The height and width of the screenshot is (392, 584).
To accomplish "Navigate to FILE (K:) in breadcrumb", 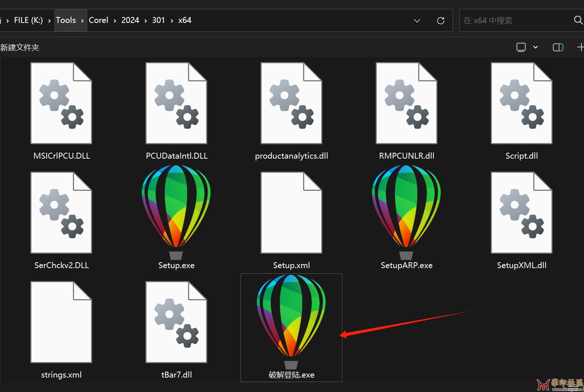I will pyautogui.click(x=28, y=20).
